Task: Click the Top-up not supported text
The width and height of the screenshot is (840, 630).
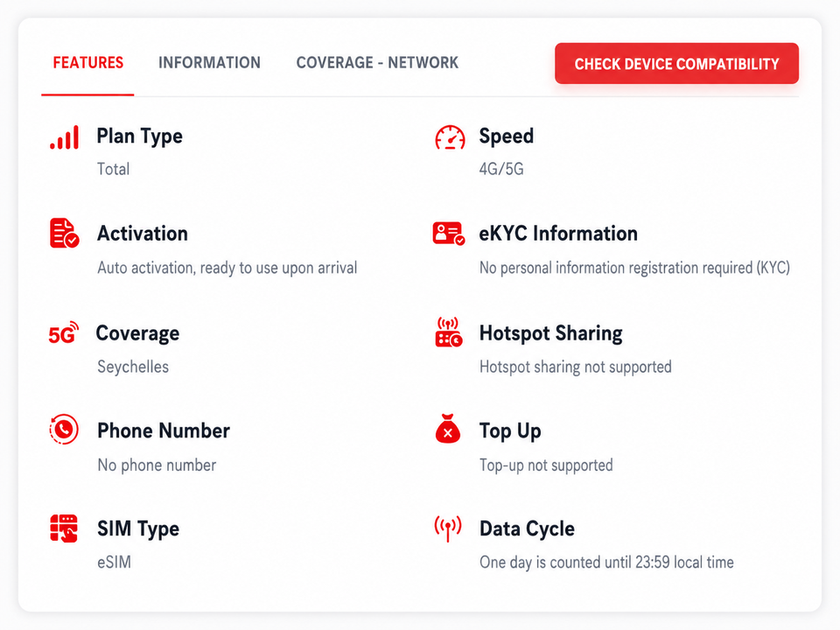Action: pos(546,465)
